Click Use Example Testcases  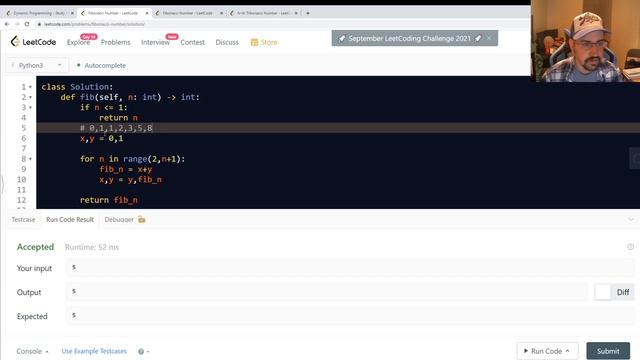(94, 351)
